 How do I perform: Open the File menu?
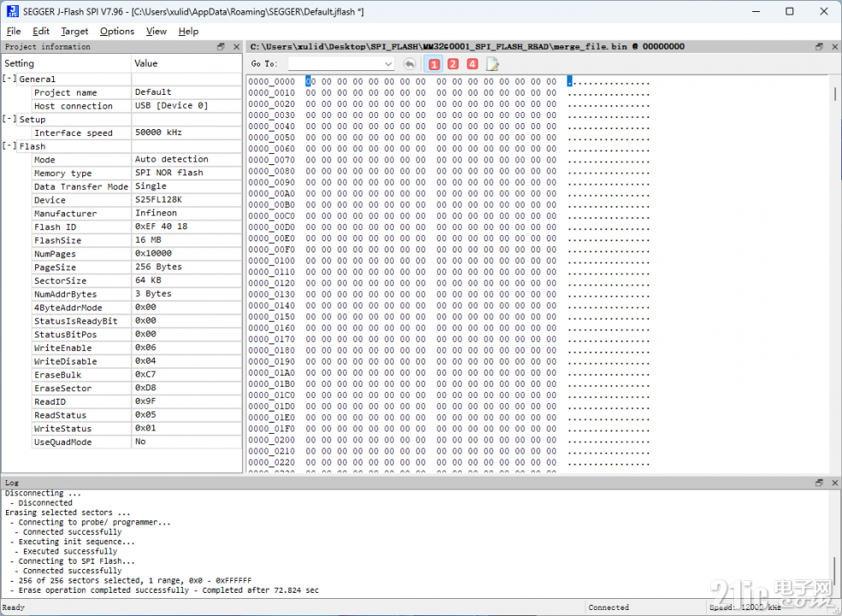(14, 31)
